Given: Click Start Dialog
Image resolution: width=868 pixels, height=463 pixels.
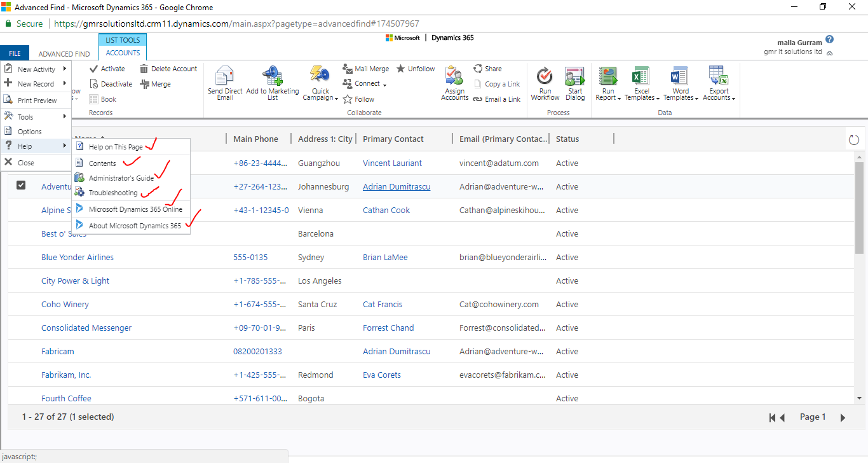Looking at the screenshot, I should click(575, 83).
